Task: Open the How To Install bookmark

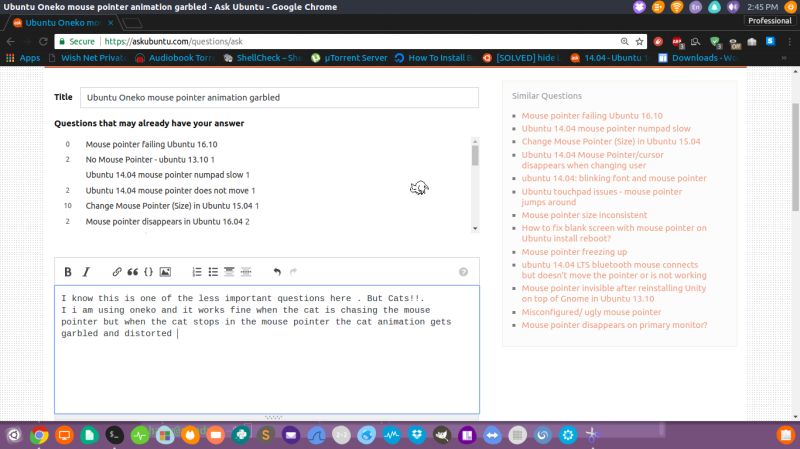Action: pyautogui.click(x=433, y=58)
